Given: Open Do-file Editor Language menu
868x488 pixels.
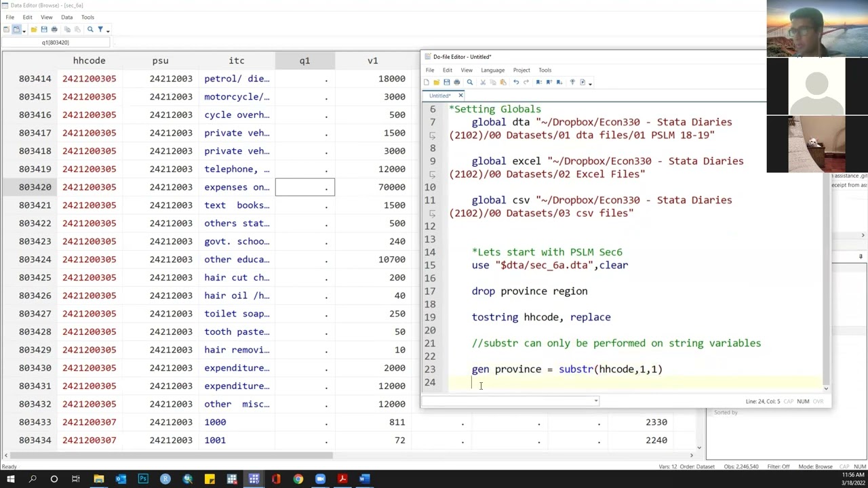Looking at the screenshot, I should [492, 70].
